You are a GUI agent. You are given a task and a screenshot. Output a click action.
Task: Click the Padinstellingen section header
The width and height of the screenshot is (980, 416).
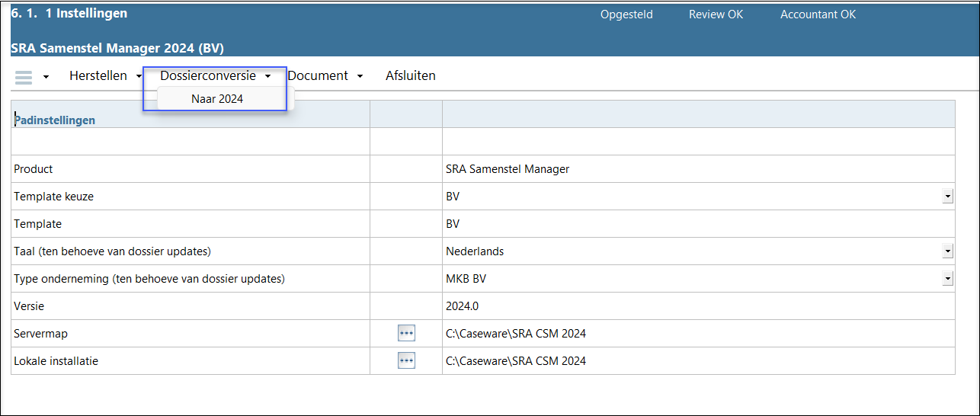tap(55, 120)
